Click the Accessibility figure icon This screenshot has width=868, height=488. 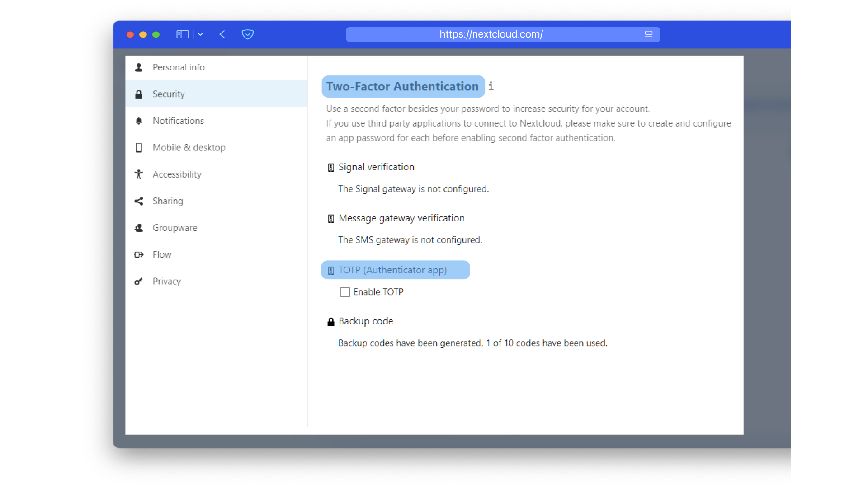[x=139, y=174]
